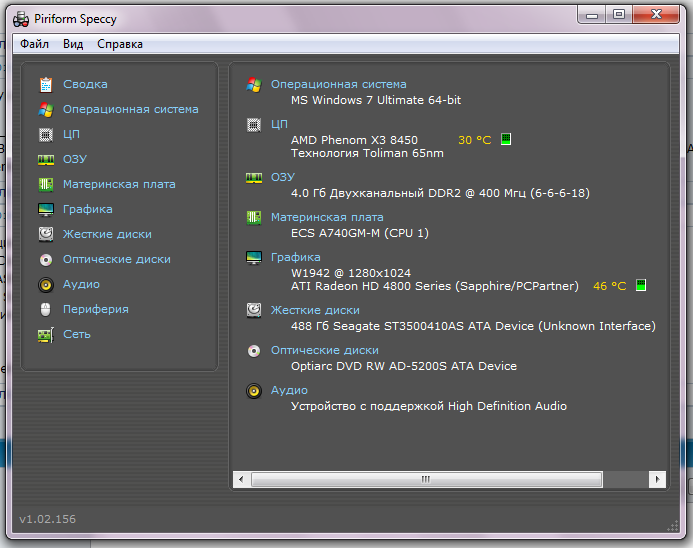Open the Вид menu
The height and width of the screenshot is (548, 693).
[x=73, y=44]
